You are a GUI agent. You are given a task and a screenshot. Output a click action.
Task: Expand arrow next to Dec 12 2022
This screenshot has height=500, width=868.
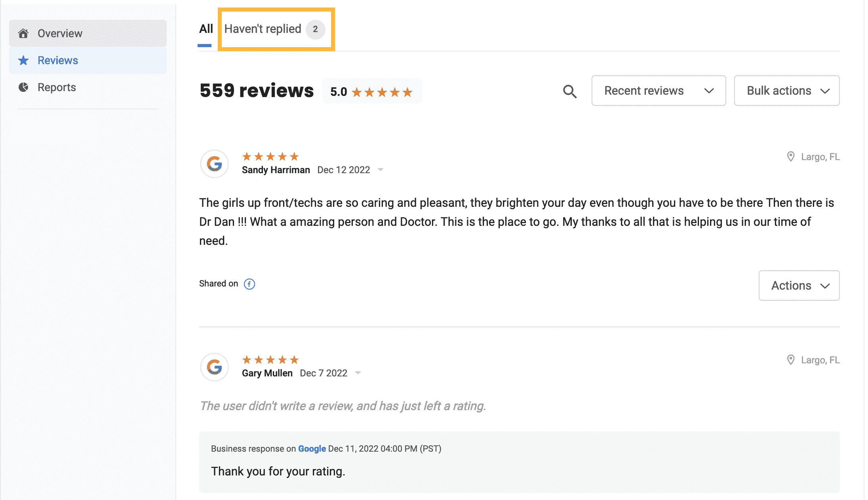coord(381,170)
